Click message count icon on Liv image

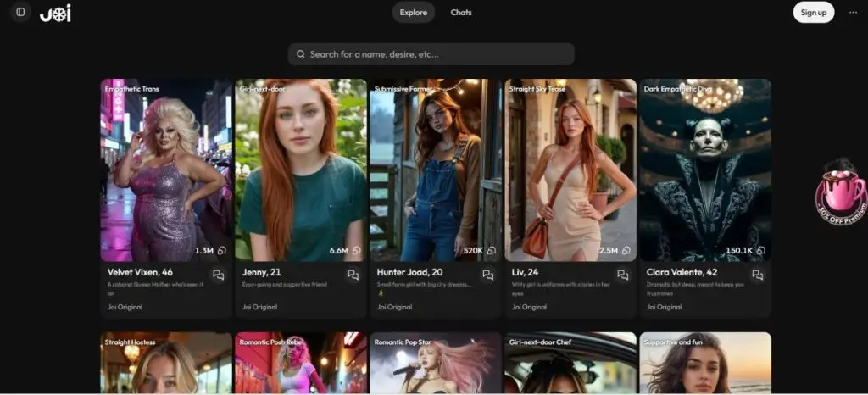coord(626,251)
